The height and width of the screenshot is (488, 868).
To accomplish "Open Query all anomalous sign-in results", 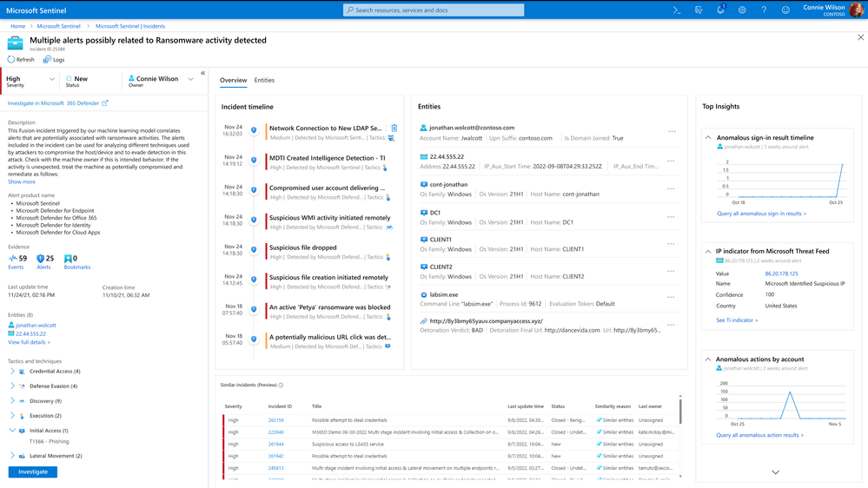I will click(x=761, y=214).
